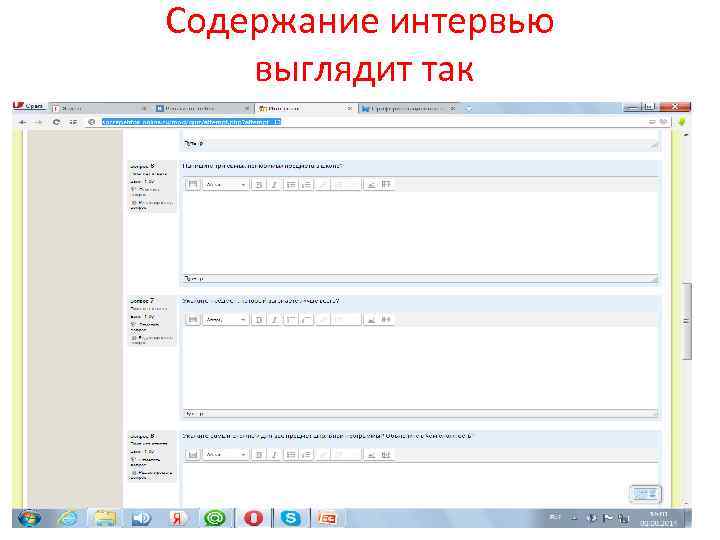Click inside question 6 answer text area
The height and width of the screenshot is (540, 720).
coord(420,233)
